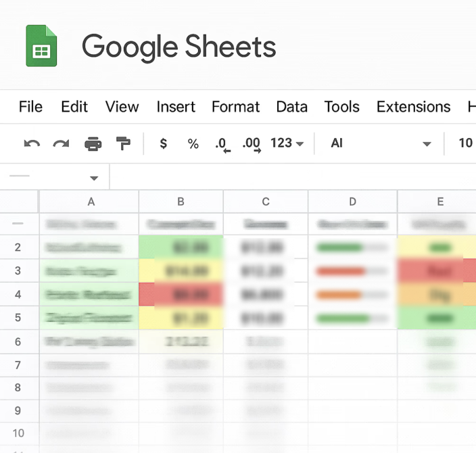The image size is (476, 453).
Task: Select the orange cell in row 4 column E
Action: click(437, 294)
